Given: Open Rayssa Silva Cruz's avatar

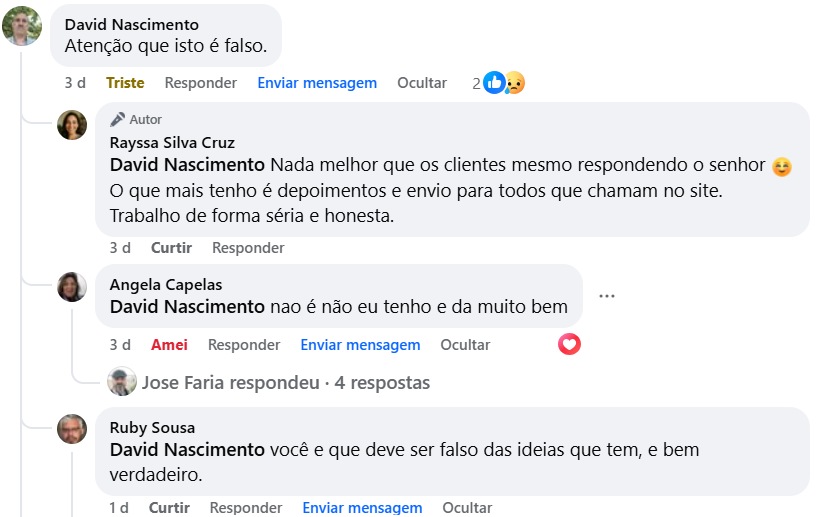Looking at the screenshot, I should pyautogui.click(x=72, y=125).
